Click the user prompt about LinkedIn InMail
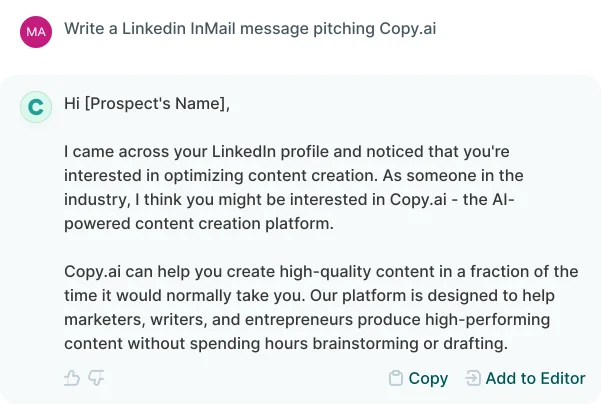The image size is (602, 404). click(250, 29)
